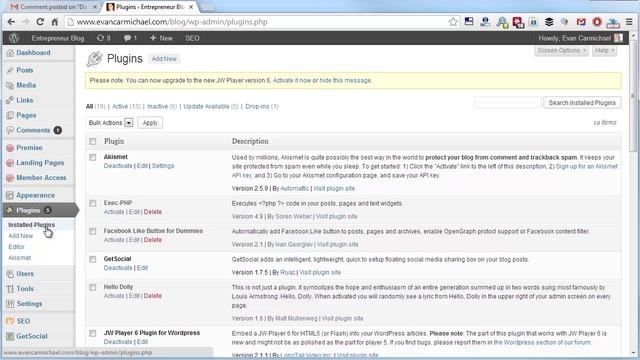Reload the page with the refresh icon
The image size is (640, 360).
point(40,22)
